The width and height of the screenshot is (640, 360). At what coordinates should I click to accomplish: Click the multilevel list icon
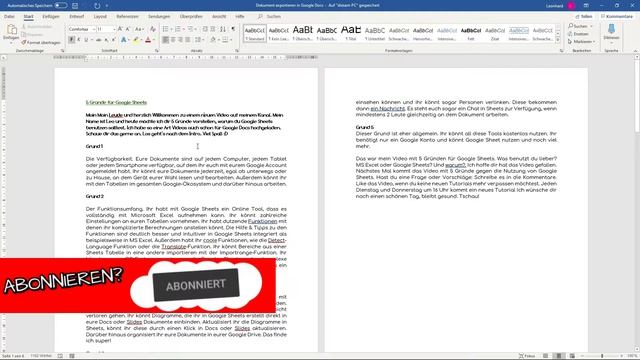pos(190,29)
